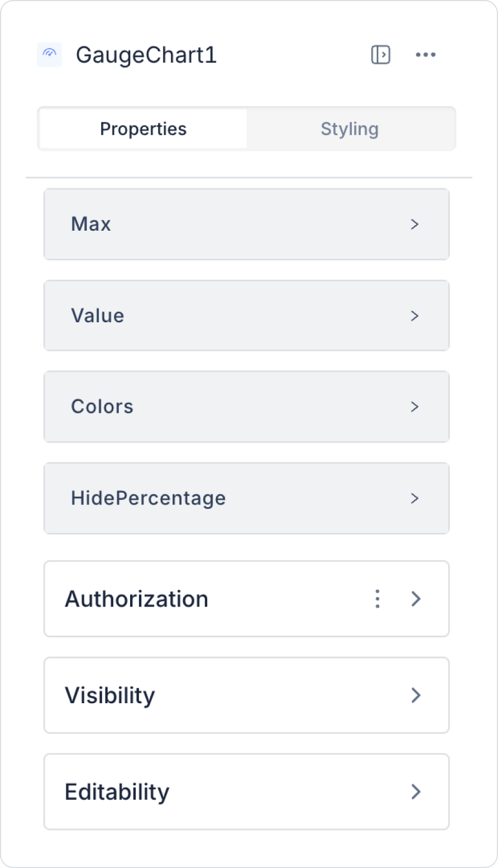
Task: Collapse the side panel with the sidebar icon
Action: click(x=381, y=55)
